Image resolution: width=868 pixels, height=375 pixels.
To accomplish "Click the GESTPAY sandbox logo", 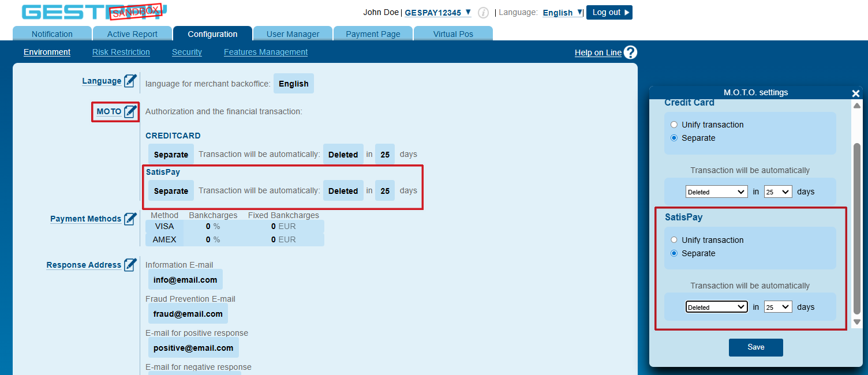I will point(95,12).
